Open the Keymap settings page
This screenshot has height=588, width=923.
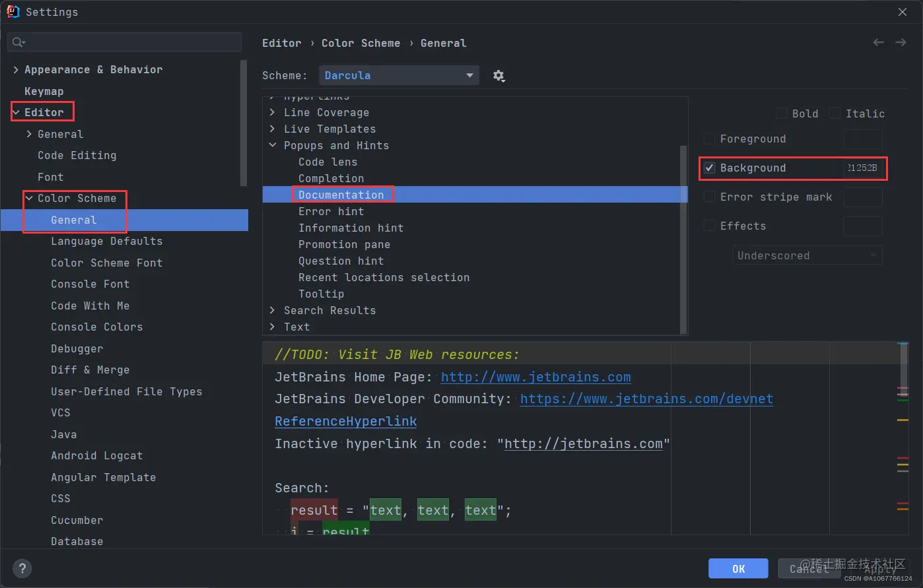tap(44, 91)
